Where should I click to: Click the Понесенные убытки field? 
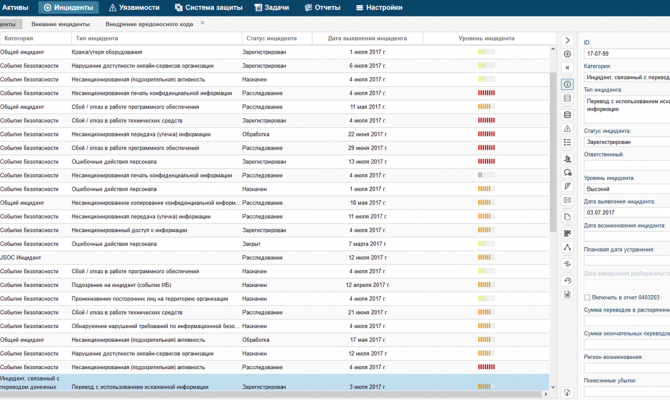pyautogui.click(x=627, y=391)
